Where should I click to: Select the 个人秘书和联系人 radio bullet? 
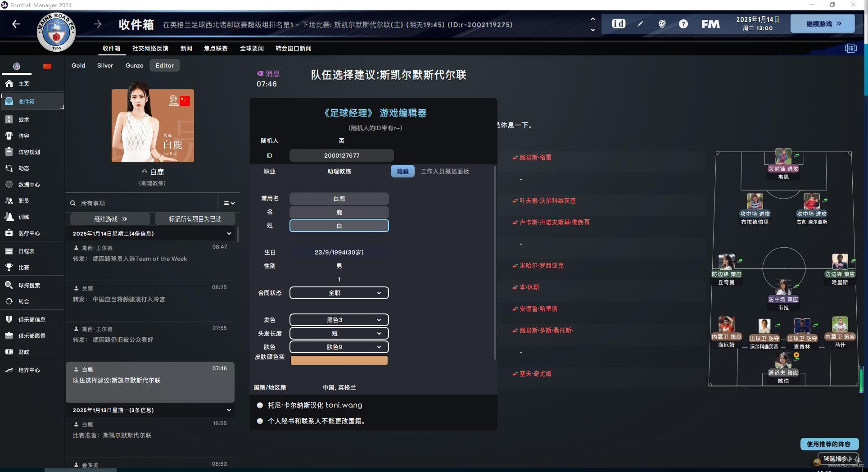pos(260,421)
